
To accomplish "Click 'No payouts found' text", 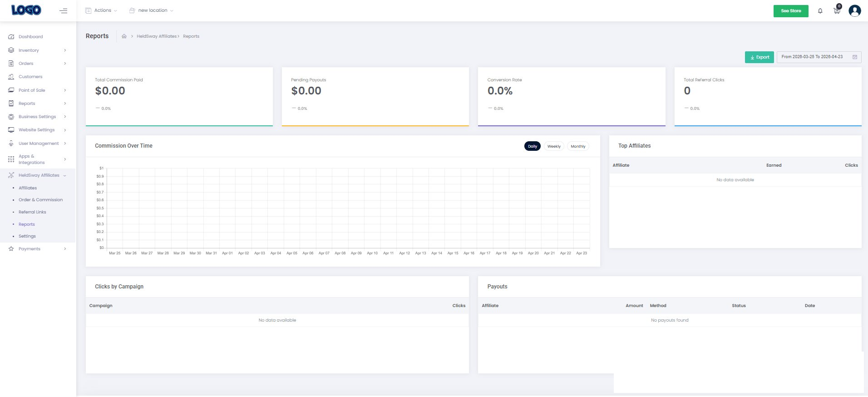I will [x=670, y=320].
